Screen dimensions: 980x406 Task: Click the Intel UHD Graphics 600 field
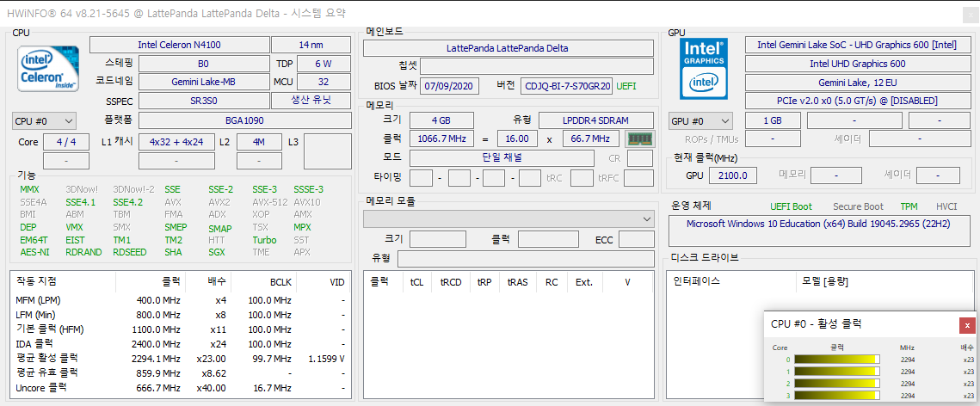click(x=857, y=64)
